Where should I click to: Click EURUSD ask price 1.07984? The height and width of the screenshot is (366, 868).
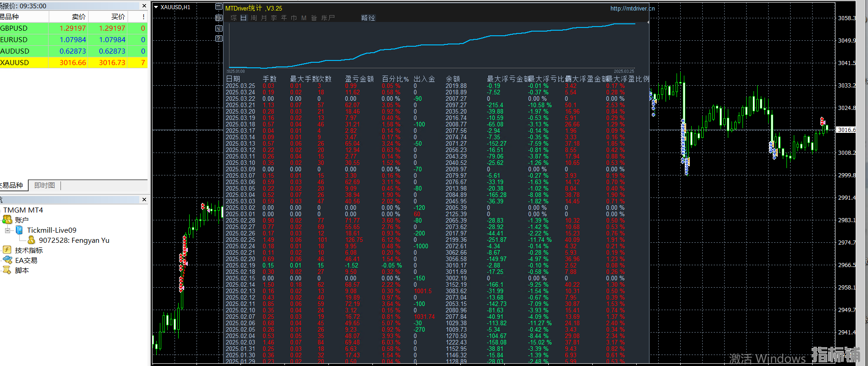(x=112, y=40)
